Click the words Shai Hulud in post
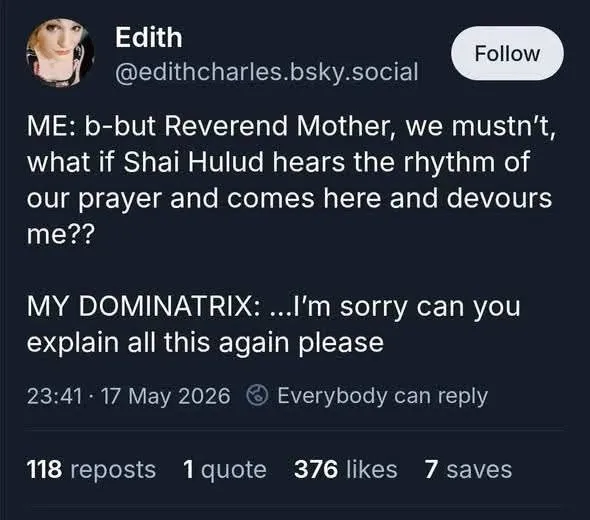This screenshot has height=520, width=590. coord(193,162)
